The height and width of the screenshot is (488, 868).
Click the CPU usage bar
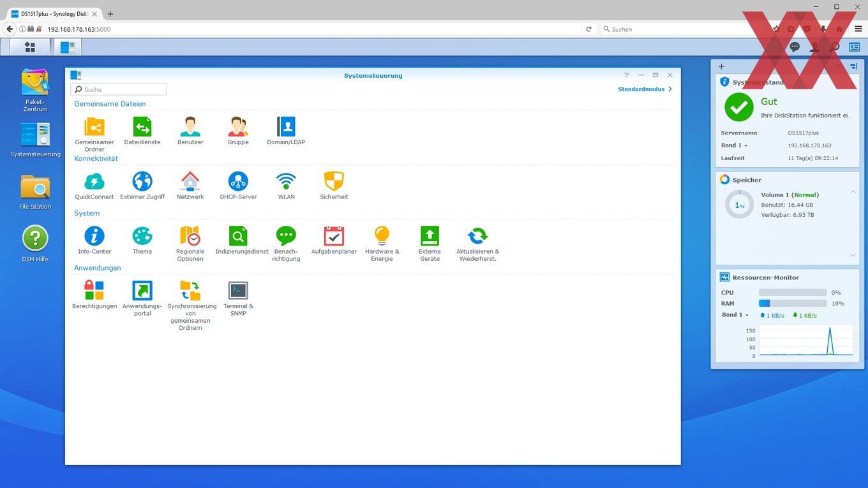click(x=793, y=293)
